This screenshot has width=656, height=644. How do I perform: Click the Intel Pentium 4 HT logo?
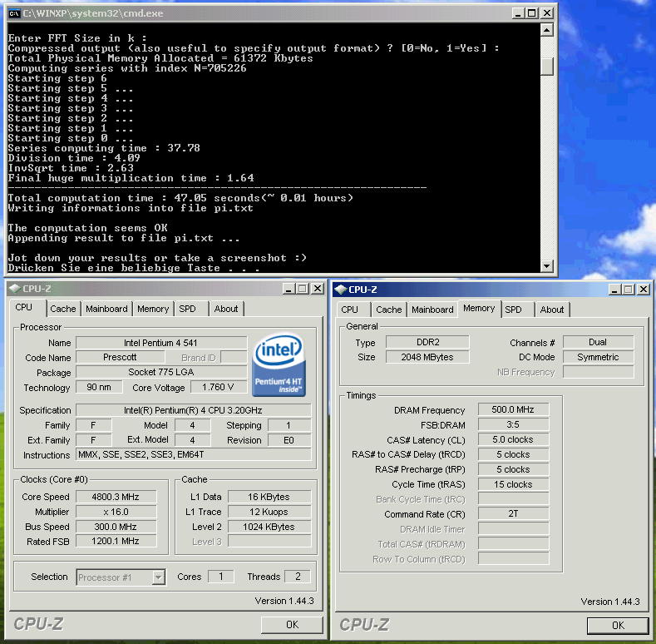[279, 364]
